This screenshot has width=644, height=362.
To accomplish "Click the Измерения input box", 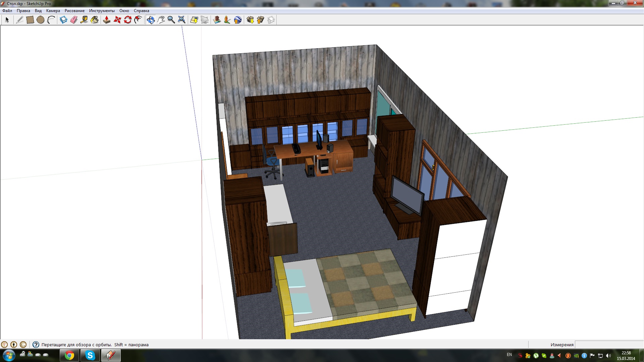I will [609, 345].
